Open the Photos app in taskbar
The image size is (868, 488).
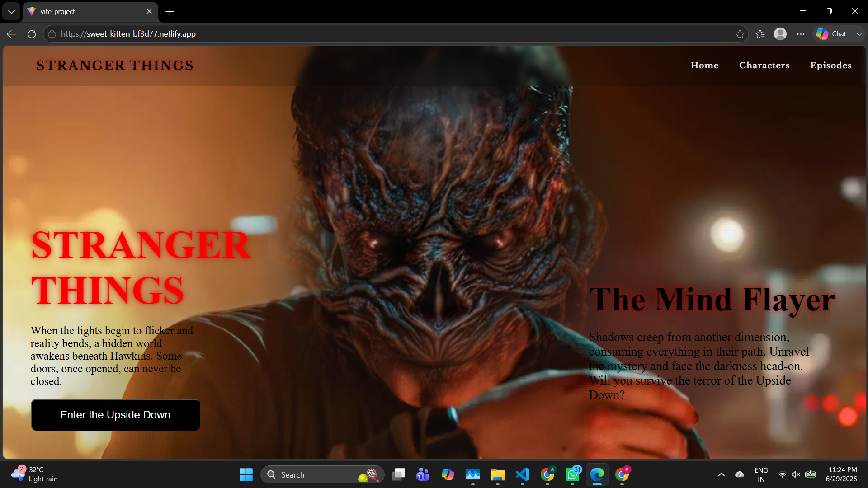pyautogui.click(x=473, y=475)
